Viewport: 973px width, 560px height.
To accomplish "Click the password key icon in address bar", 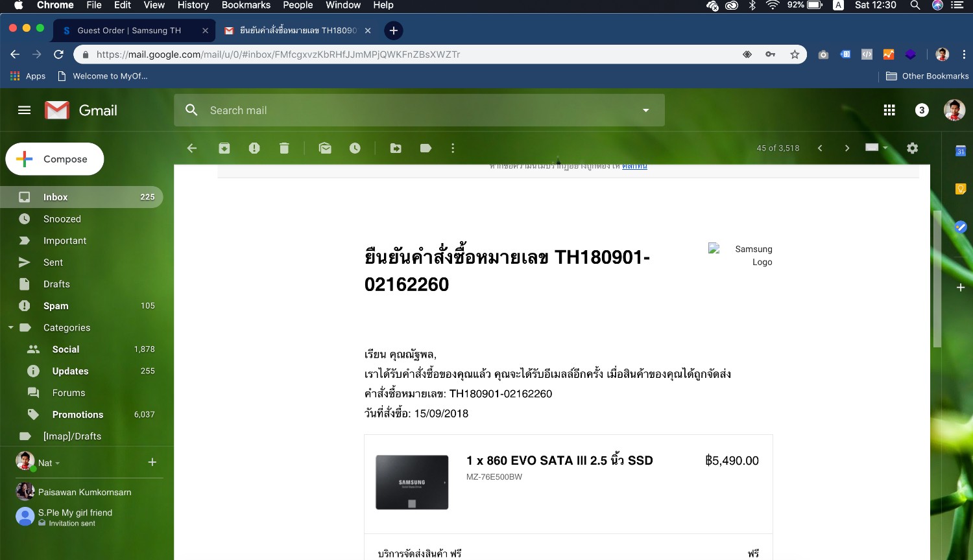I will pos(771,54).
